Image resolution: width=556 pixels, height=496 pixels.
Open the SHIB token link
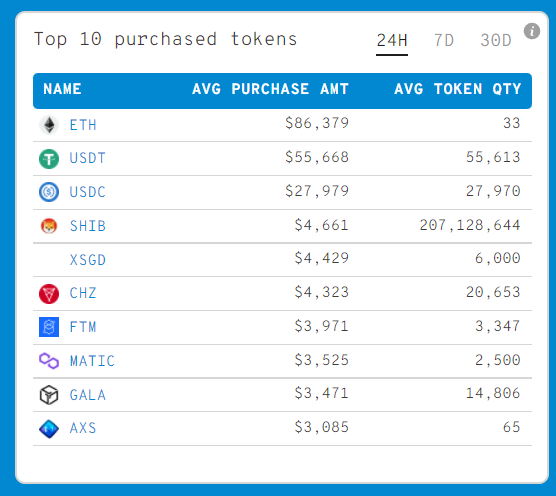pos(88,226)
